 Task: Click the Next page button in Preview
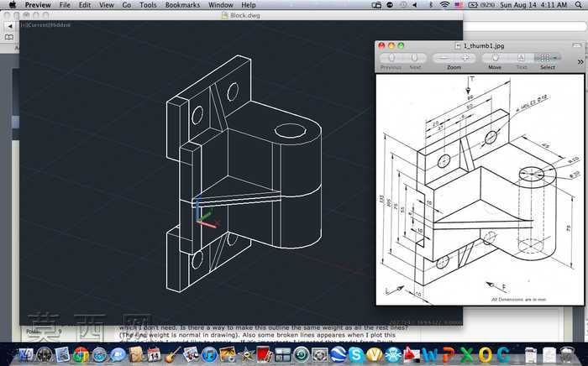coord(415,58)
